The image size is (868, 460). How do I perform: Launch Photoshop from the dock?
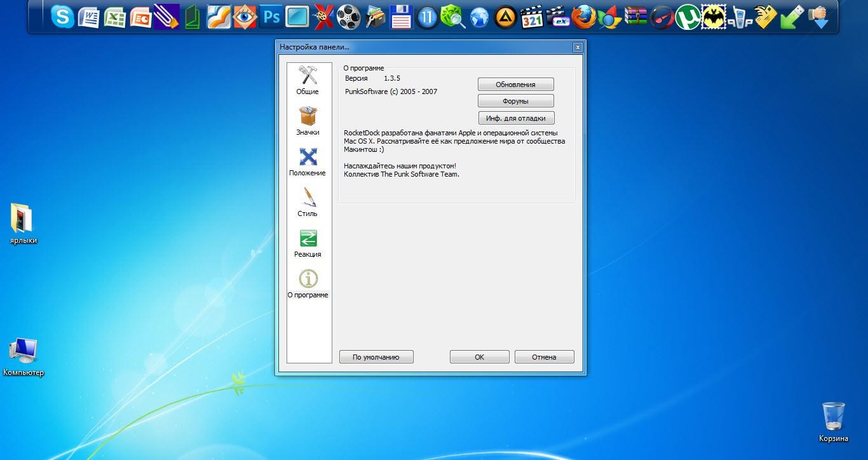[x=271, y=17]
